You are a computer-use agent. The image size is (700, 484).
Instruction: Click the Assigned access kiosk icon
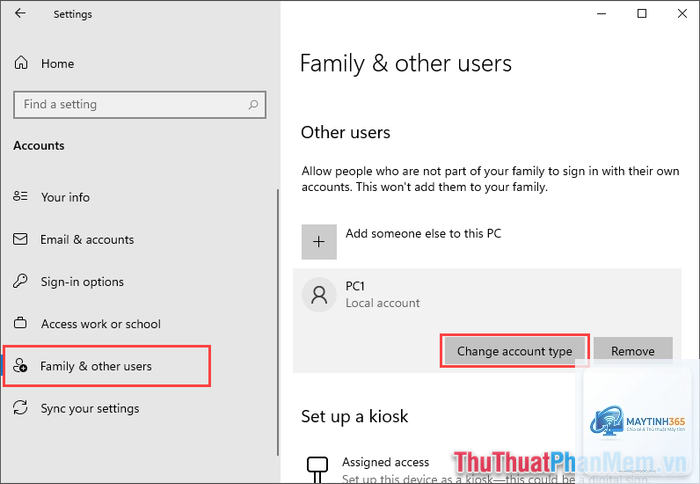[x=317, y=469]
